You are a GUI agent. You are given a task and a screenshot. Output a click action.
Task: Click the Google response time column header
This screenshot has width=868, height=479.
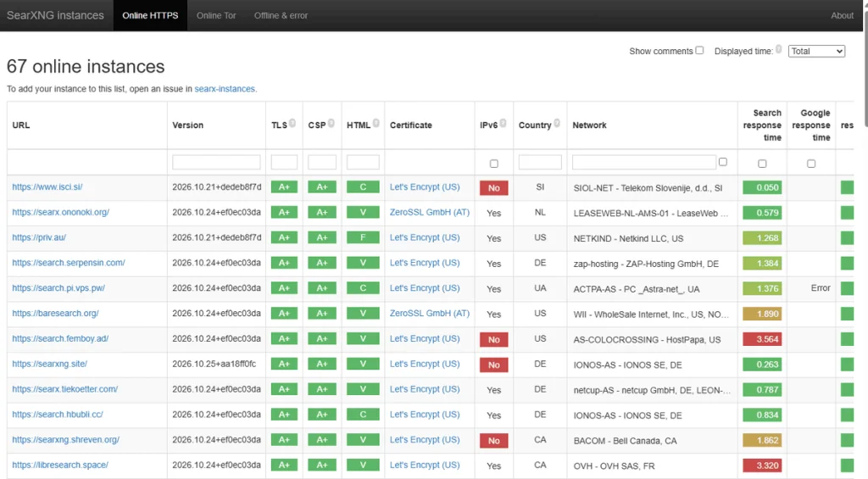pyautogui.click(x=811, y=125)
